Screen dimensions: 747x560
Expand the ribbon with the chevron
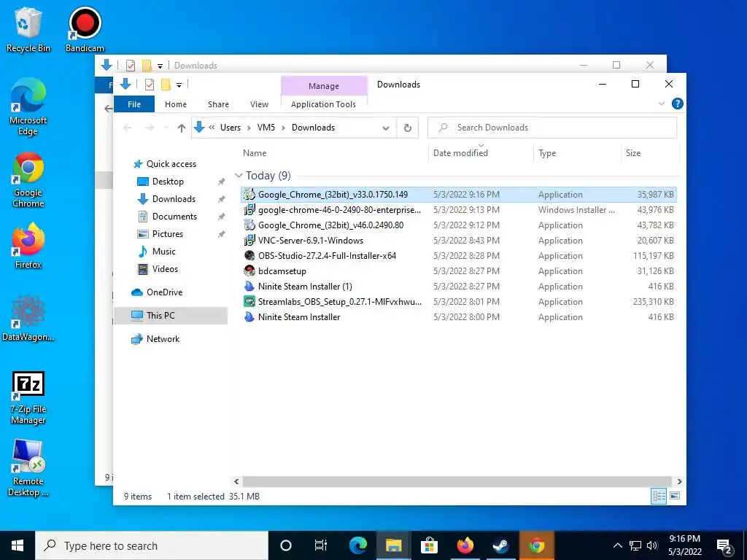pos(661,104)
